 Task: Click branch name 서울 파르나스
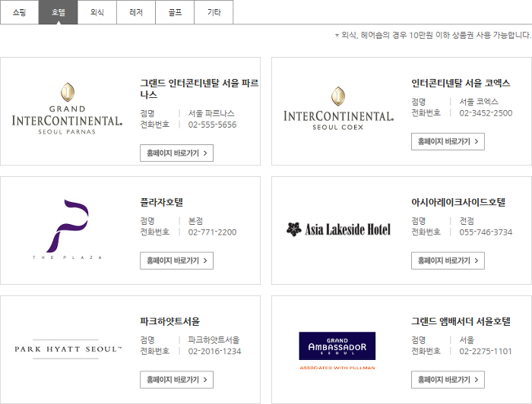(211, 113)
